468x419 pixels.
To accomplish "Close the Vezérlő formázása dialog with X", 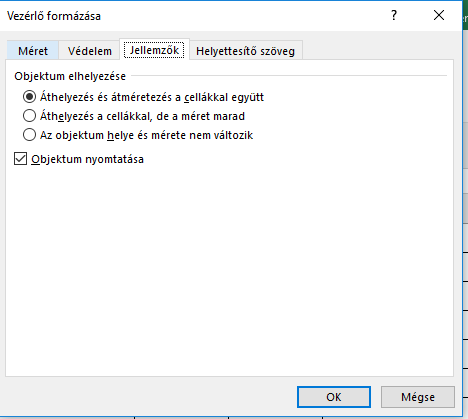I will (439, 15).
